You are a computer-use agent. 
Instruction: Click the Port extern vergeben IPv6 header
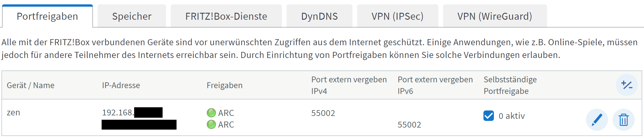435,85
